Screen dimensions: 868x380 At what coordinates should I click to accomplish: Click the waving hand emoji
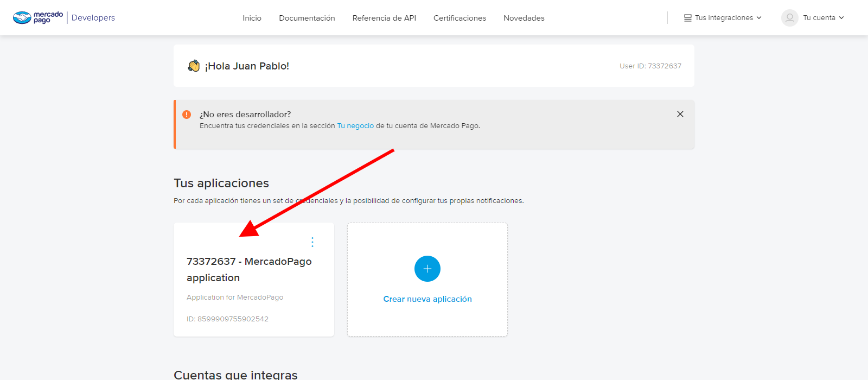tap(194, 66)
